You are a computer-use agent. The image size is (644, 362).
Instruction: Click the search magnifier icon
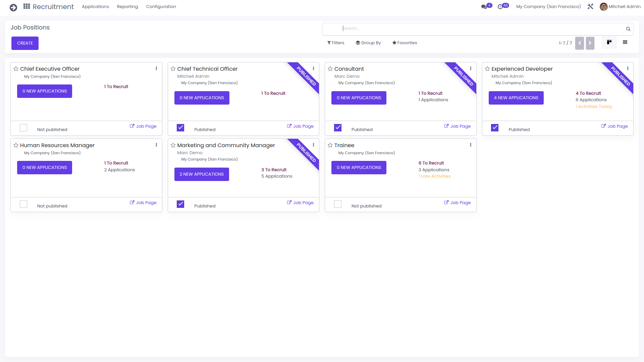pyautogui.click(x=628, y=29)
